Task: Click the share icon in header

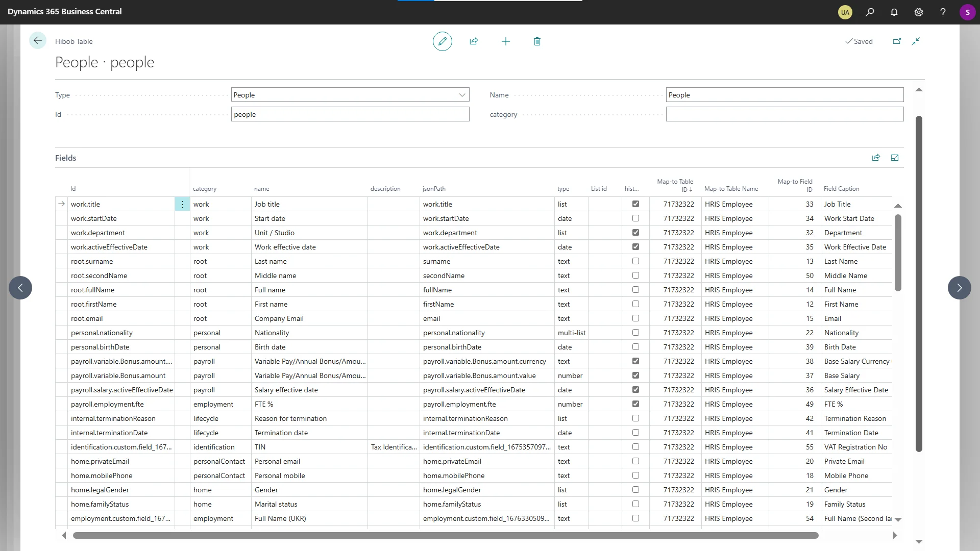Action: tap(474, 41)
